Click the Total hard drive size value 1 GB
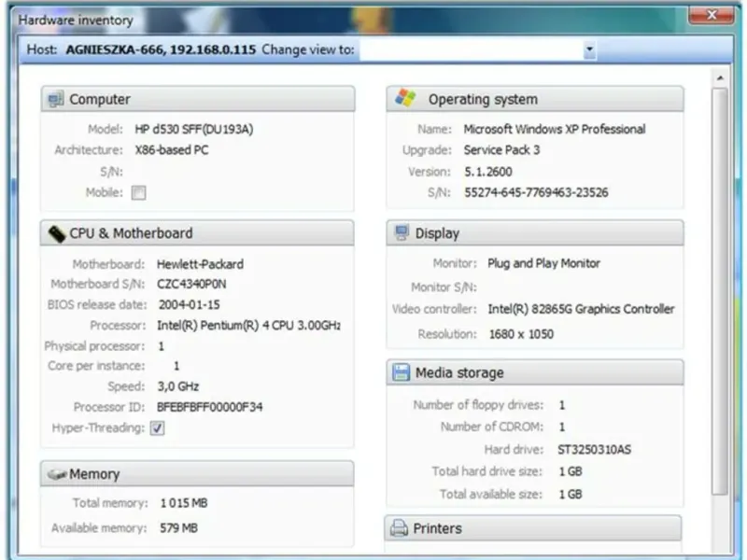This screenshot has width=747, height=560. [571, 471]
